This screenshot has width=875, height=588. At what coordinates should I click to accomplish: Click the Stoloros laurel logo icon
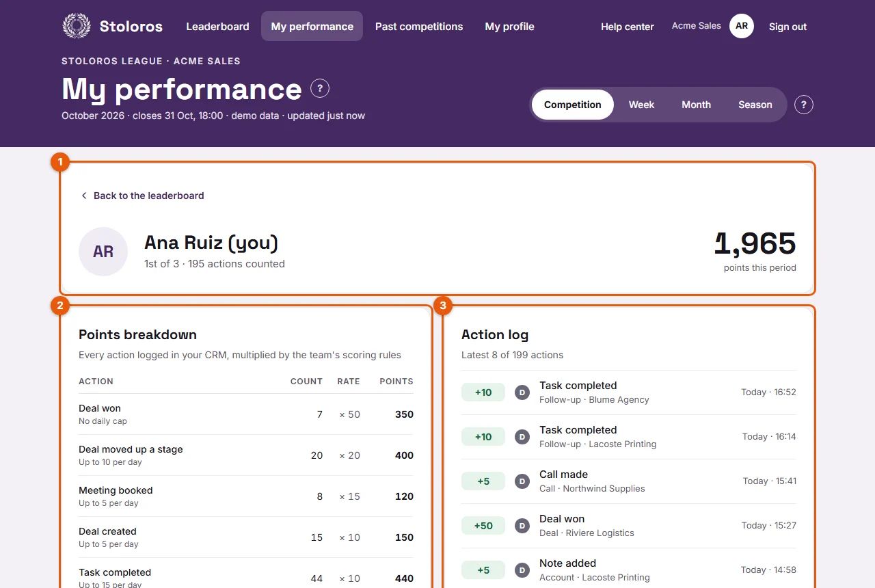pos(77,27)
